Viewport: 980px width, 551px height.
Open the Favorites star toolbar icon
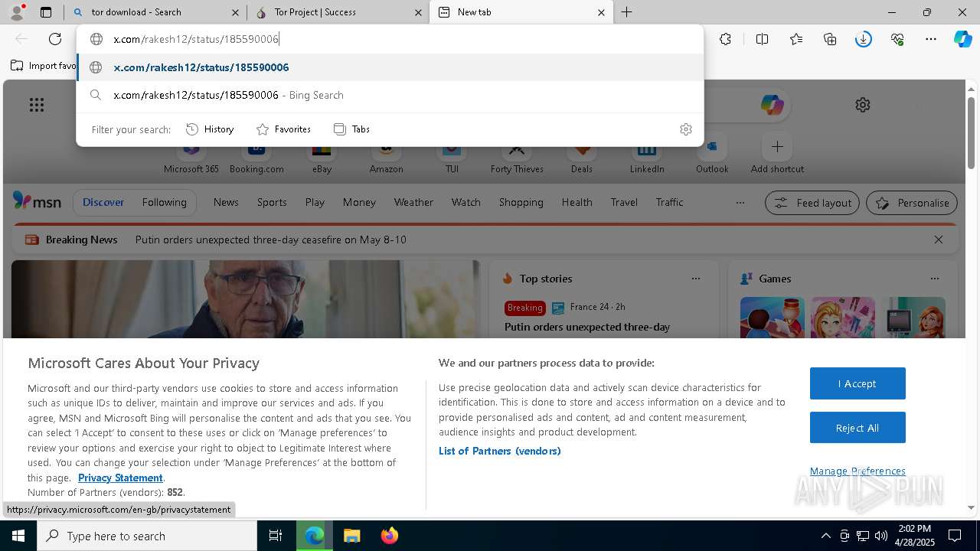pyautogui.click(x=796, y=39)
